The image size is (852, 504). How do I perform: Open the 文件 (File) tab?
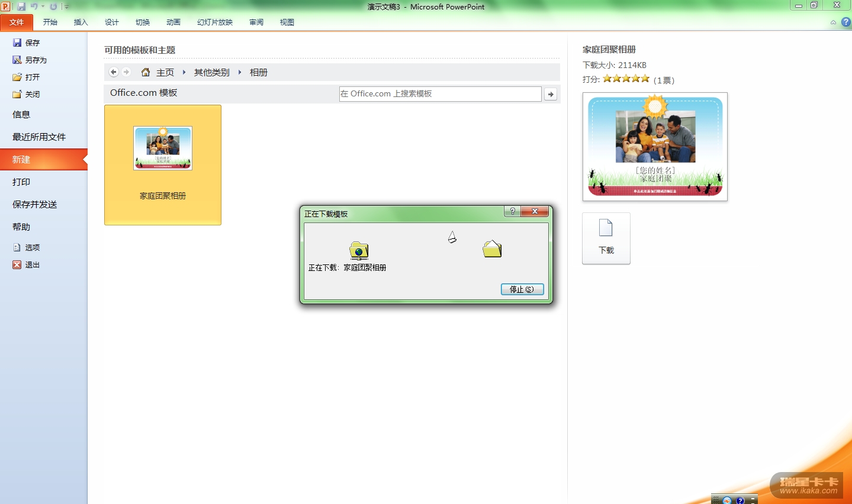pyautogui.click(x=17, y=22)
